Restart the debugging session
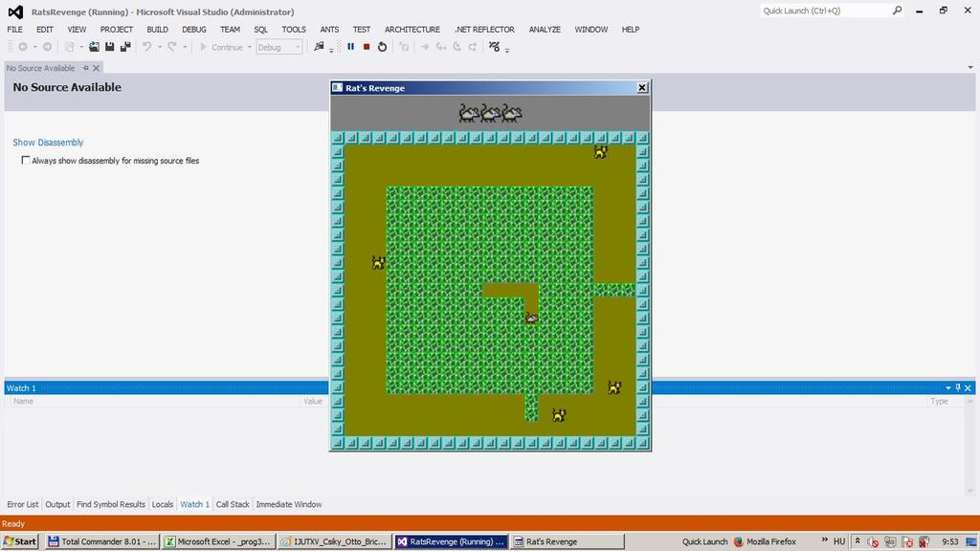Image resolution: width=980 pixels, height=551 pixels. pos(383,47)
